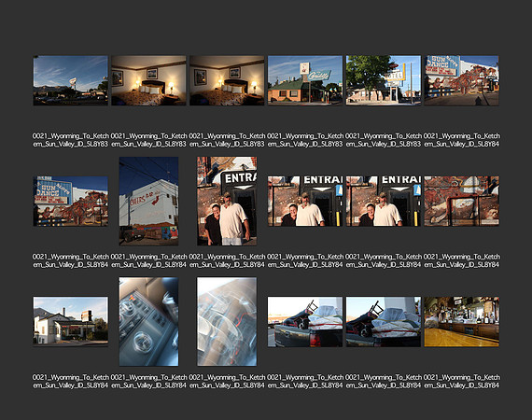The height and width of the screenshot is (420, 532).
Task: Open the blurred car console buttons thumbnail
Action: (x=148, y=322)
